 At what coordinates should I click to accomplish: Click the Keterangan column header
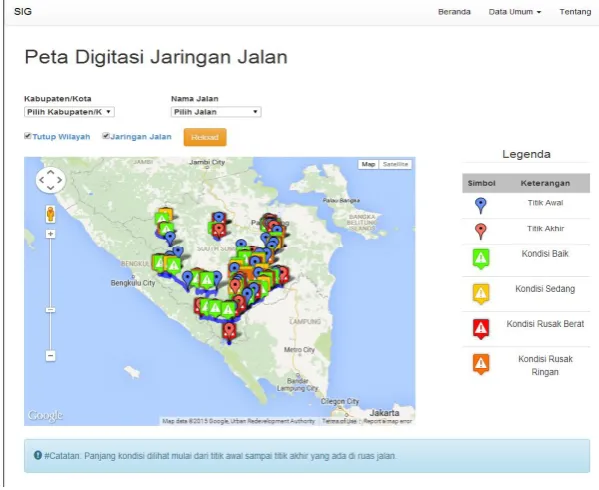tap(545, 183)
